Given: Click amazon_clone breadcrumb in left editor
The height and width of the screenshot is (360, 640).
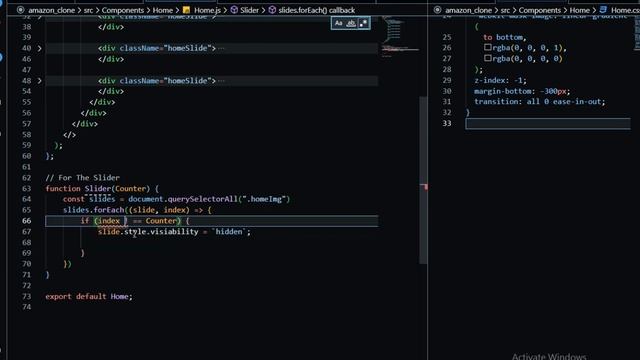Looking at the screenshot, I should [51, 10].
